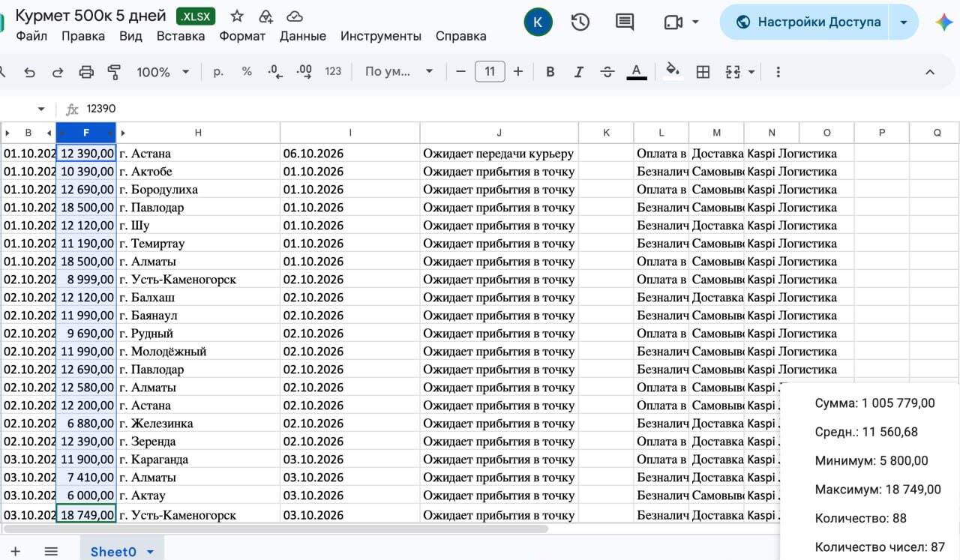The width and height of the screenshot is (960, 560).
Task: Print the spreadsheet
Action: tap(86, 72)
